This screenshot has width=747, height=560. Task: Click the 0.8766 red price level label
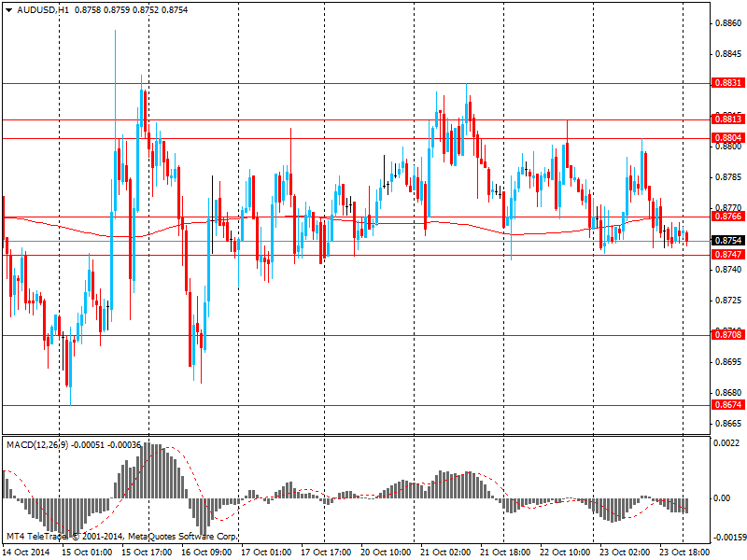click(x=727, y=217)
